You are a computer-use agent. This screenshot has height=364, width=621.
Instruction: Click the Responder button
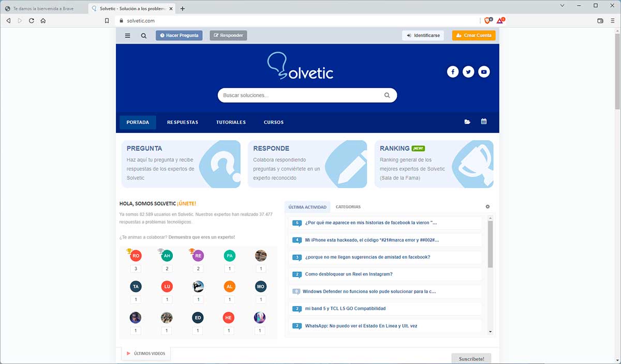(228, 36)
